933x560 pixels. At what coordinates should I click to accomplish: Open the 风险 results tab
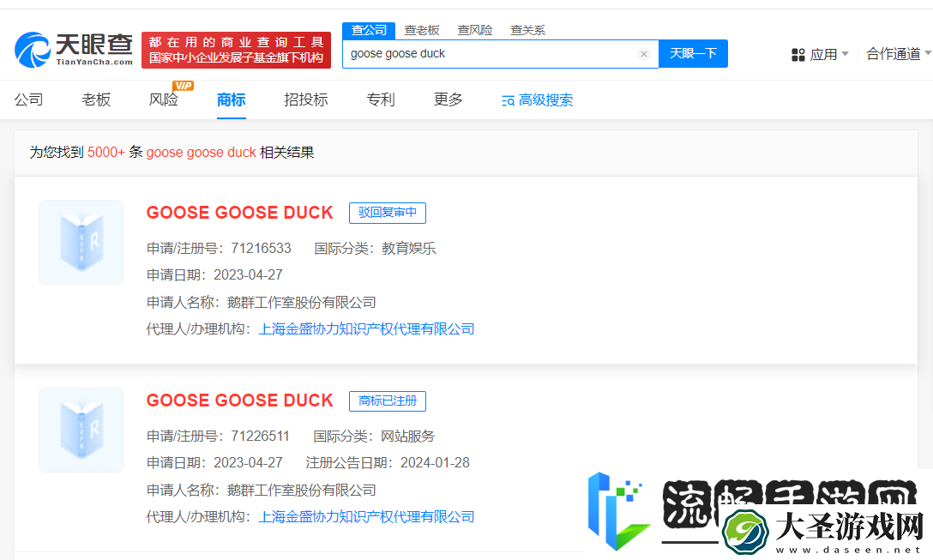click(164, 100)
